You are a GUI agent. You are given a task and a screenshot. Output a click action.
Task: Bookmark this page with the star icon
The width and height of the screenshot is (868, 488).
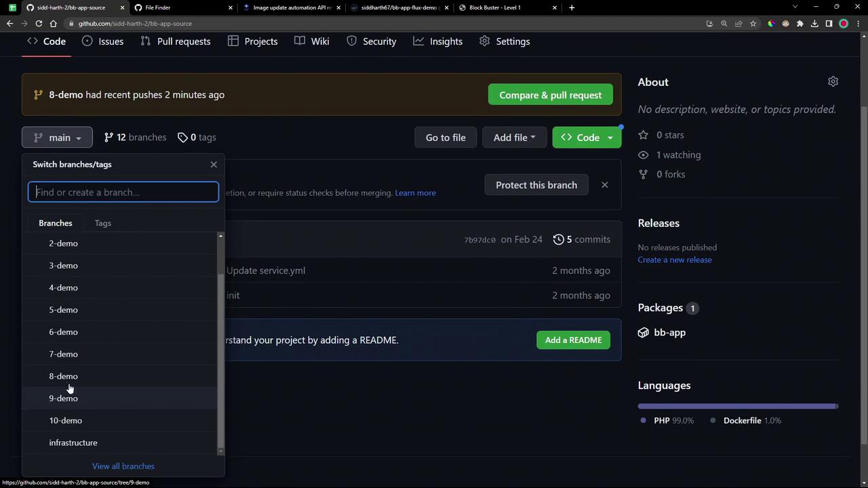pos(753,24)
